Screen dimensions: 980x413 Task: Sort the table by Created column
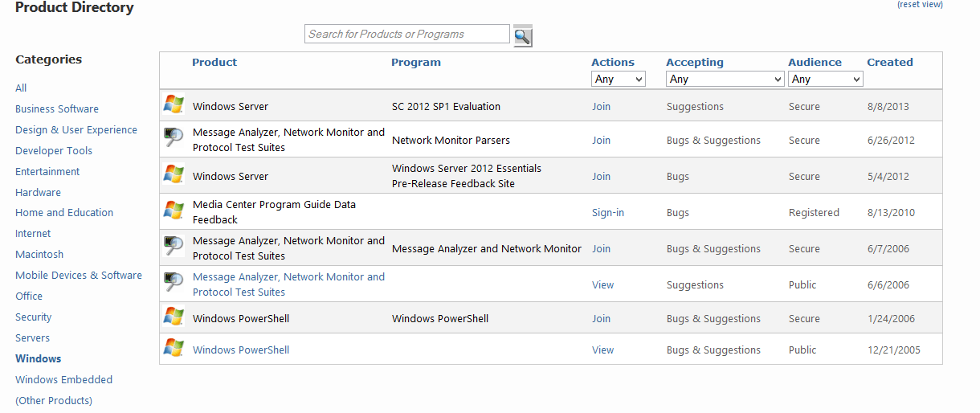point(889,62)
